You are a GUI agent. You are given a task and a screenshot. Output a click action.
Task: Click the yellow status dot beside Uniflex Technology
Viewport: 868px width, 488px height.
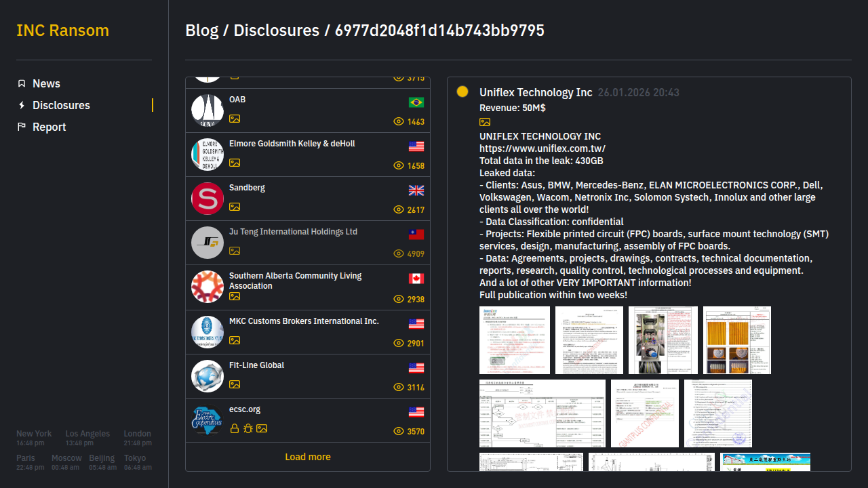tap(462, 91)
